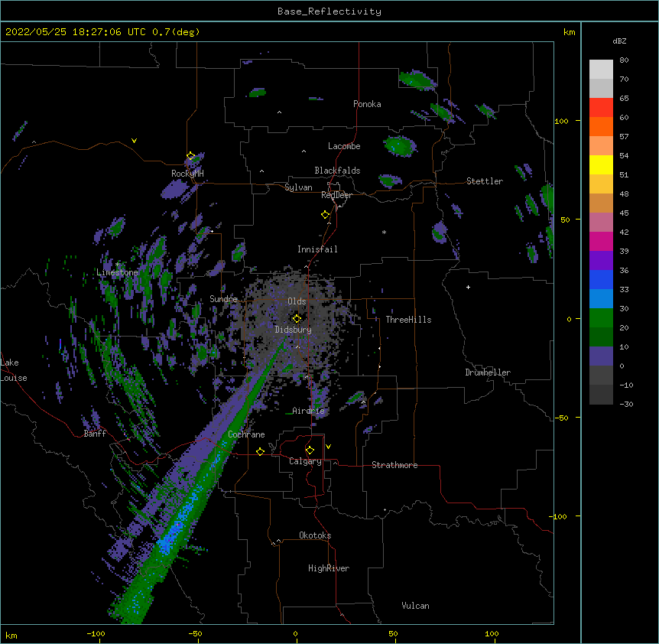Click the km unit label at bottom left
Image resolution: width=659 pixels, height=644 pixels.
[x=11, y=635]
